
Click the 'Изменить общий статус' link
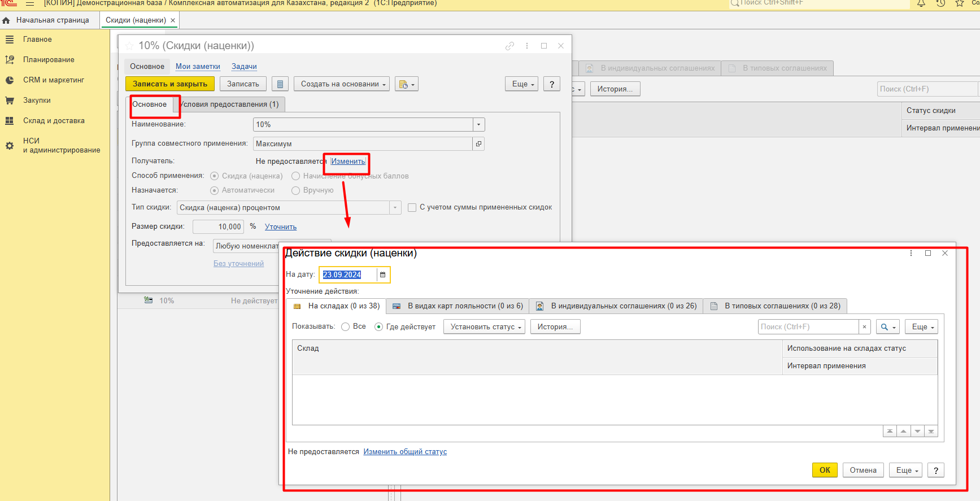point(404,452)
